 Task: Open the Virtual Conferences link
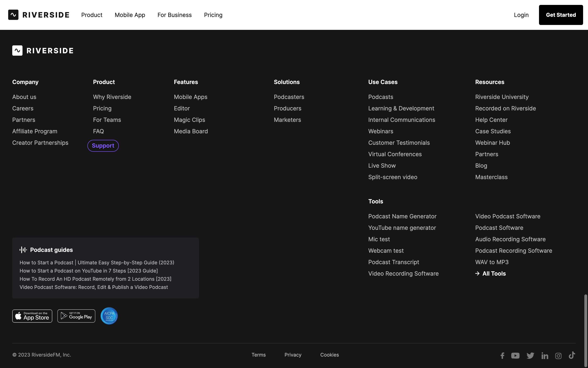point(395,154)
